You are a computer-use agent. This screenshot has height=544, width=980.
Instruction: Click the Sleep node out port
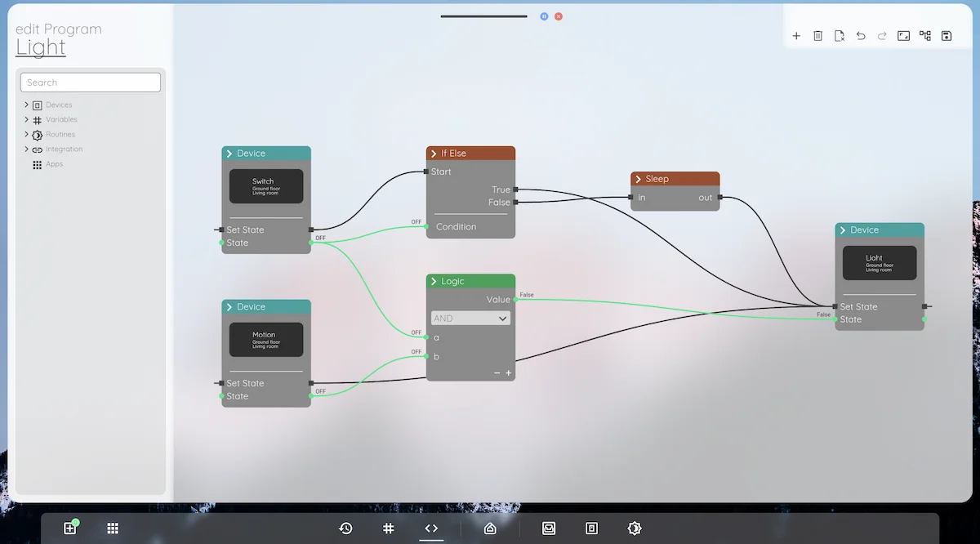point(719,197)
